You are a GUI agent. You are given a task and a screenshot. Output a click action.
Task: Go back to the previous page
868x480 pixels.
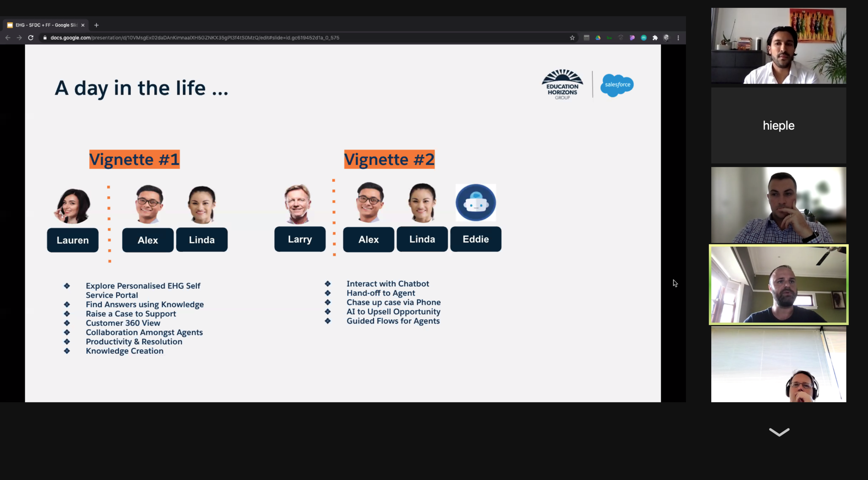pos(8,38)
